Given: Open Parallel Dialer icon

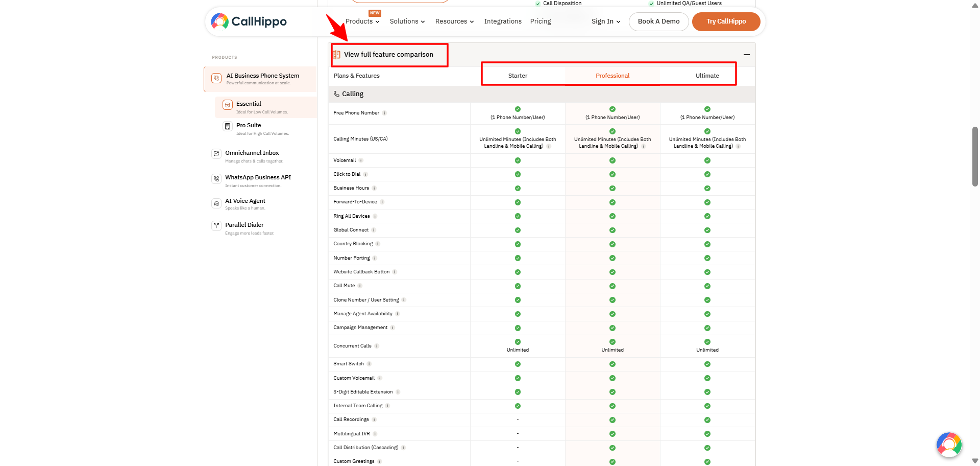Looking at the screenshot, I should [x=216, y=225].
